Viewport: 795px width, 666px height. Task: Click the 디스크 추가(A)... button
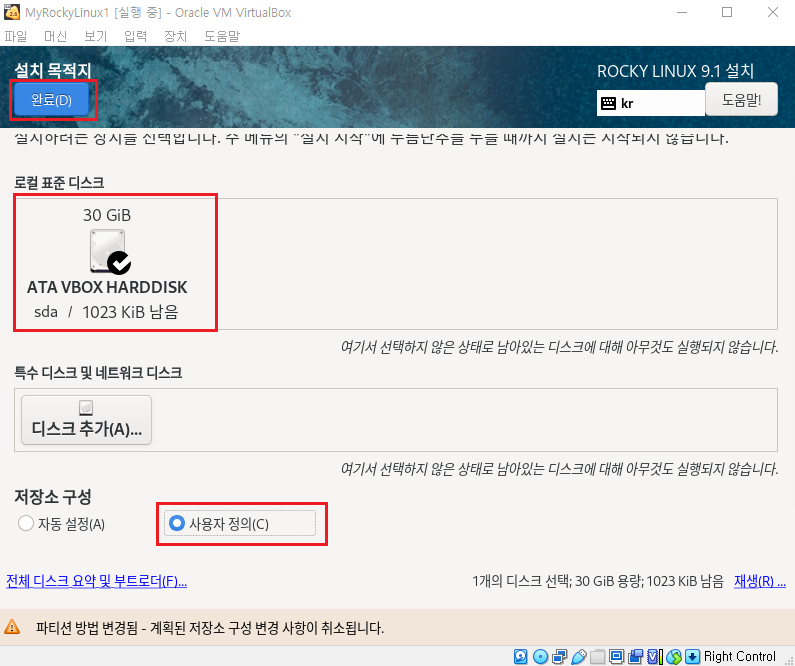pos(86,420)
